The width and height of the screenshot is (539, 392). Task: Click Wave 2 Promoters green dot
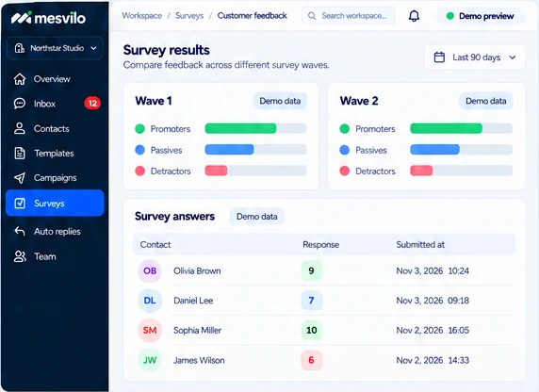345,129
